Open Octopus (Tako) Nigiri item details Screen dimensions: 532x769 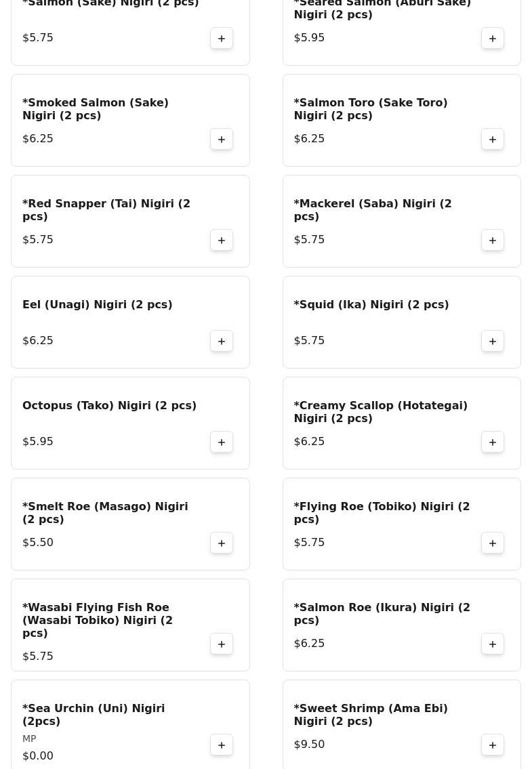[109, 406]
